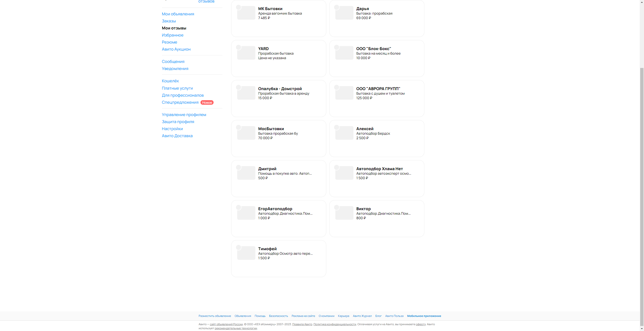Open Настройки in profile menu
Screen dimensions: 644x331
pyautogui.click(x=172, y=129)
